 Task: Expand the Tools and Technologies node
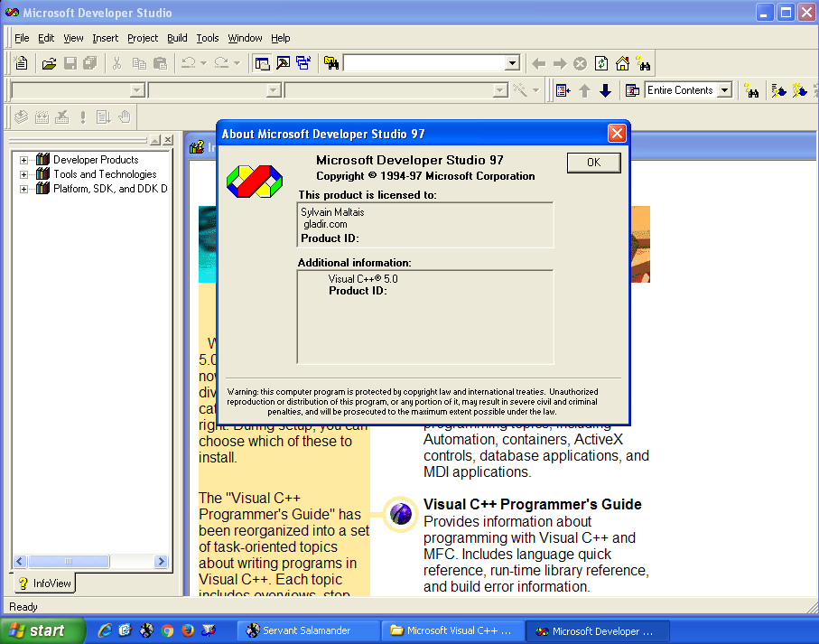[x=24, y=174]
